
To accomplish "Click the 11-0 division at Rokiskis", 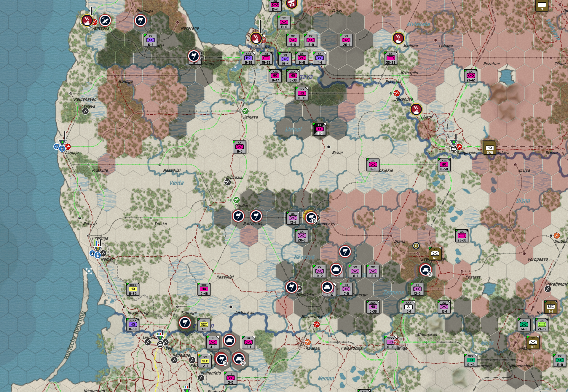I will [x=373, y=165].
